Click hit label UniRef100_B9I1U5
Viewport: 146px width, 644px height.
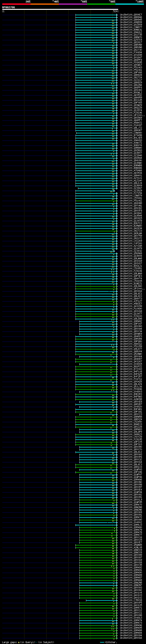(131, 100)
